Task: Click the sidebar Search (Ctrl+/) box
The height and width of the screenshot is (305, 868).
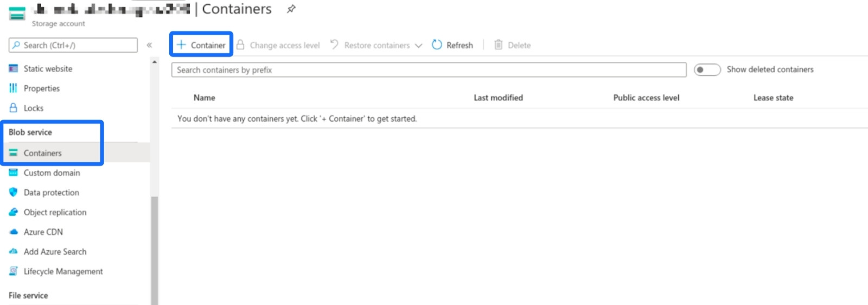Action: (73, 45)
